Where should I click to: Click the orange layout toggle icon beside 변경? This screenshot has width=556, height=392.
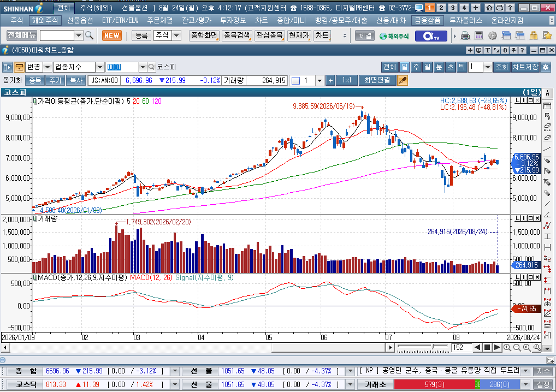point(19,67)
